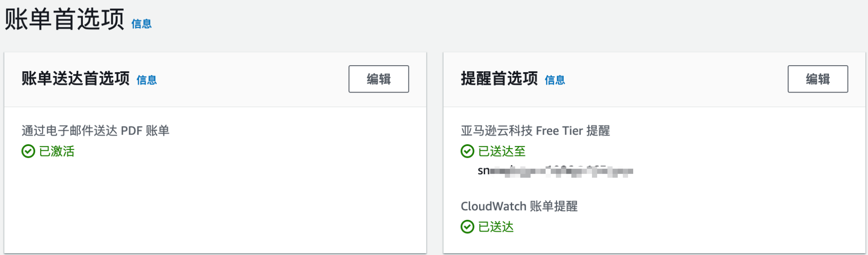Select the 亚马逊云科技 Free Tier 提醒 label
This screenshot has width=868, height=255.
[x=535, y=131]
